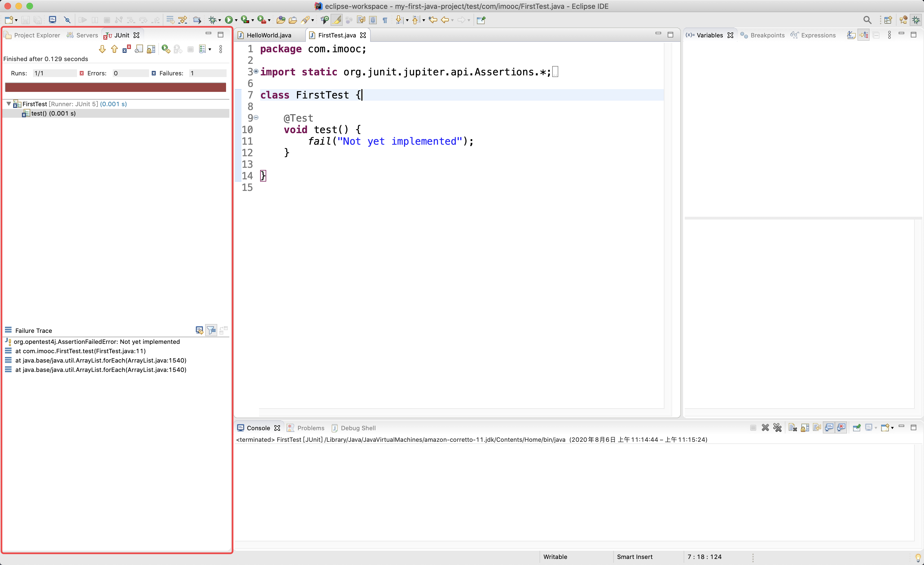The height and width of the screenshot is (565, 924).
Task: Click AssertionFailedError: Not yet implemented line
Action: (x=97, y=341)
